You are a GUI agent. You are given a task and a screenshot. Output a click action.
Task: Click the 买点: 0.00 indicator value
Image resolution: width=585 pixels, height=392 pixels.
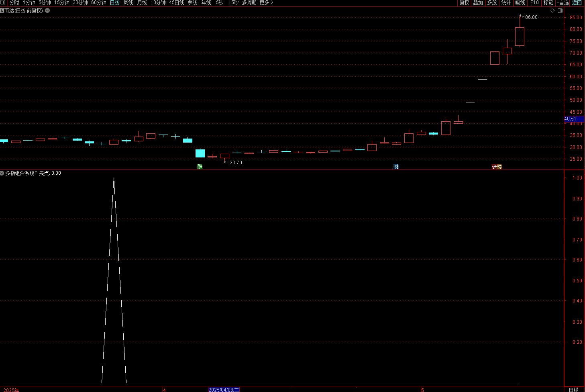(x=50, y=173)
